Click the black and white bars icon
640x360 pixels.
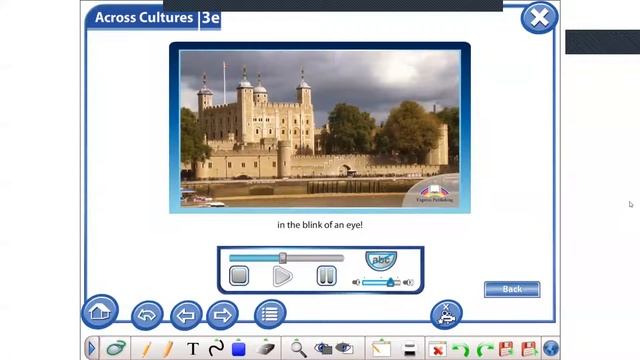[409, 349]
